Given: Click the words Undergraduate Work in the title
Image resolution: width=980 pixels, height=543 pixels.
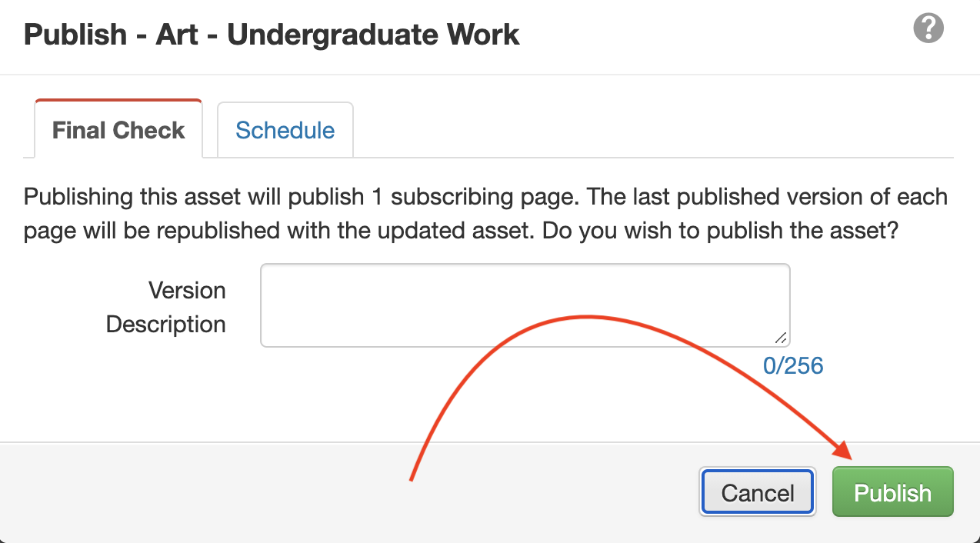Looking at the screenshot, I should pos(374,35).
